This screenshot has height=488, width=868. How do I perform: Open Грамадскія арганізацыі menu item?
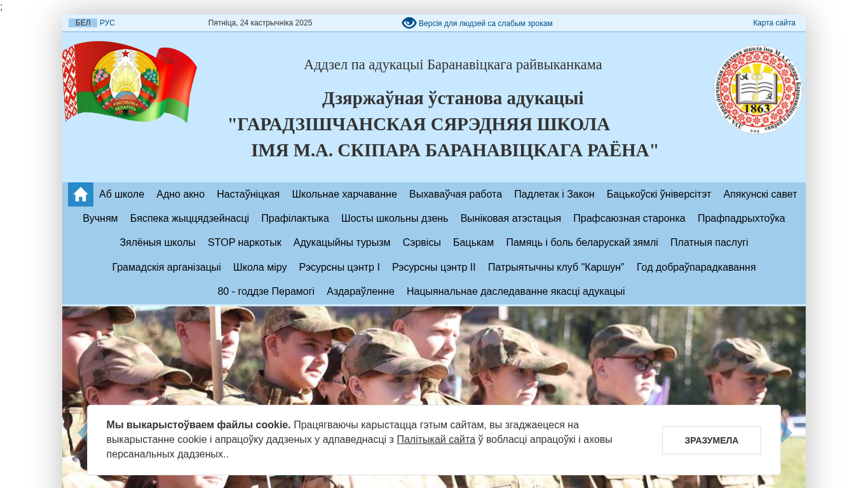[166, 268]
